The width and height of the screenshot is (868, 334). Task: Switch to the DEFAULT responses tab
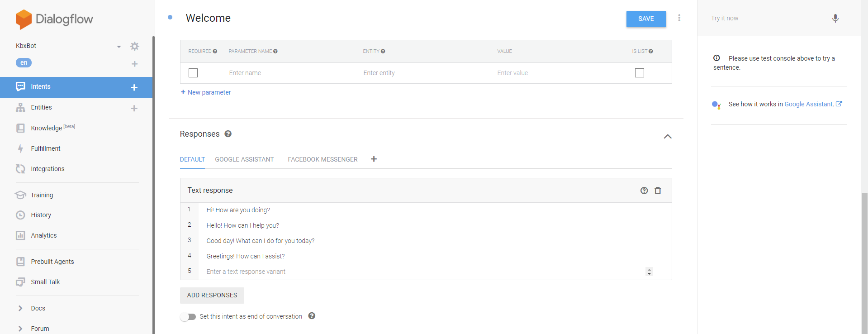click(192, 159)
